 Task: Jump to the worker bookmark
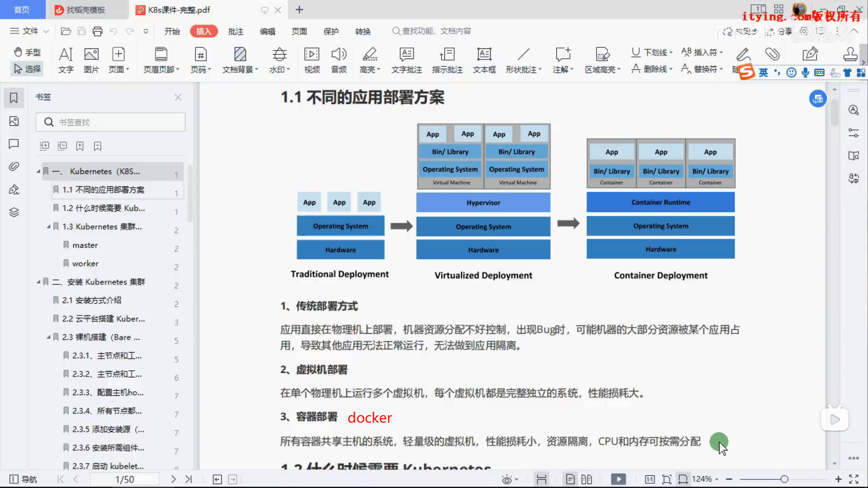[85, 263]
